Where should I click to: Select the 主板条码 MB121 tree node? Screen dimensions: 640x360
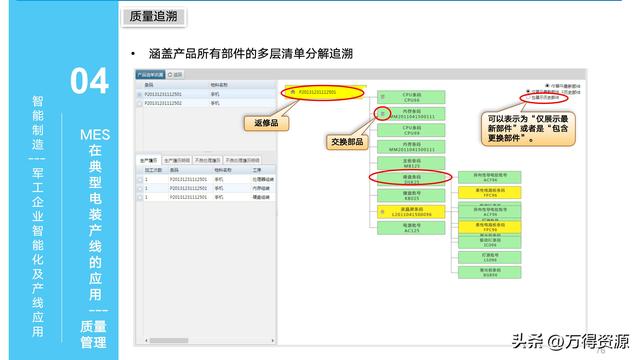pos(411,163)
